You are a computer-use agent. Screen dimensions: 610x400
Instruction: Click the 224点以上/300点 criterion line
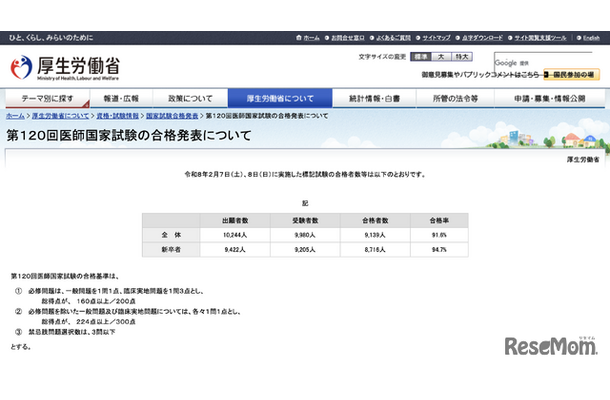(89, 322)
